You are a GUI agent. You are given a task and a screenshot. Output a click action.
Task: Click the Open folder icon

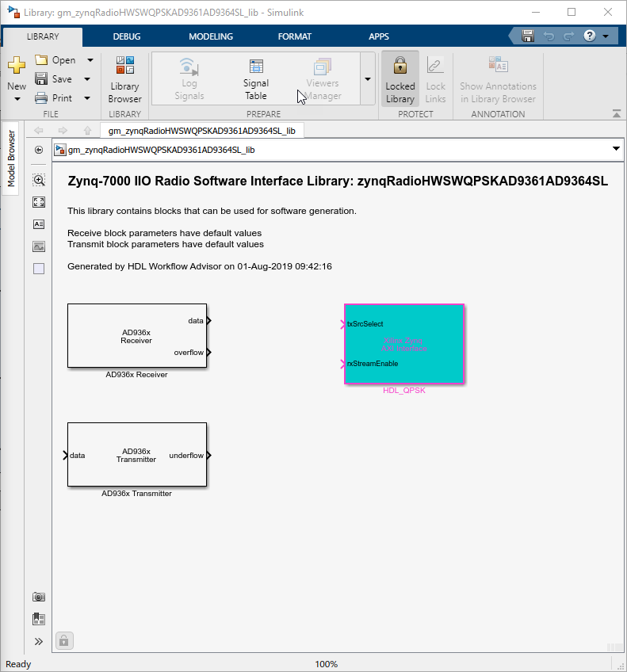pos(41,60)
